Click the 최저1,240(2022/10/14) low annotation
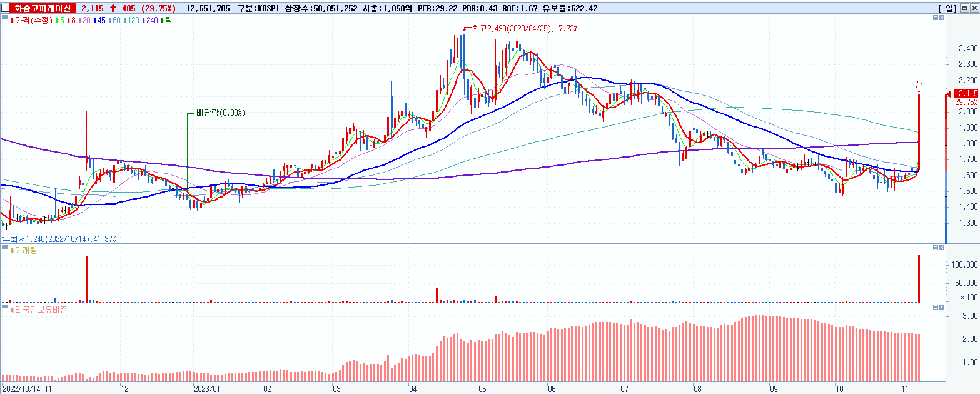The height and width of the screenshot is (394, 980). [x=63, y=239]
